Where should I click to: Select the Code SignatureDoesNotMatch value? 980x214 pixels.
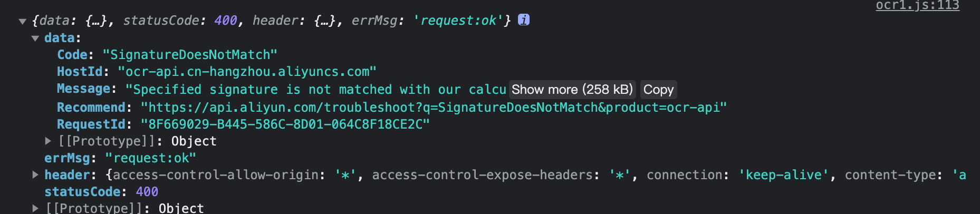click(190, 55)
